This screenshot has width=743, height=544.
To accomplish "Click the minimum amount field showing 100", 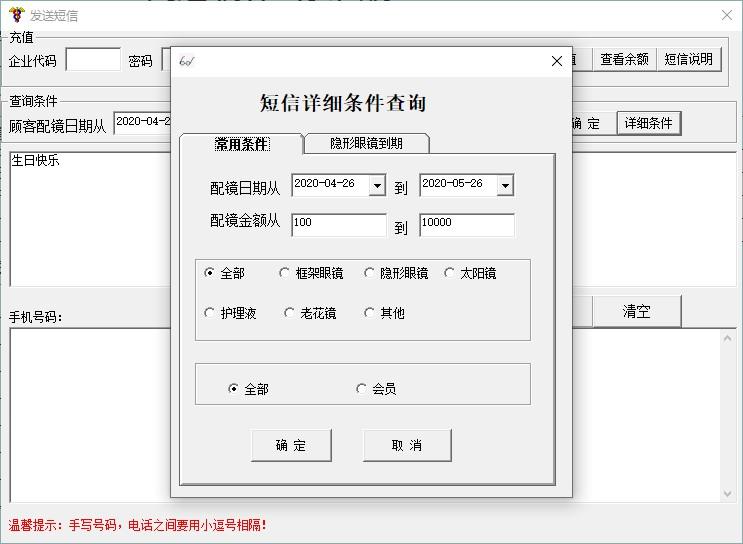I will [x=338, y=224].
